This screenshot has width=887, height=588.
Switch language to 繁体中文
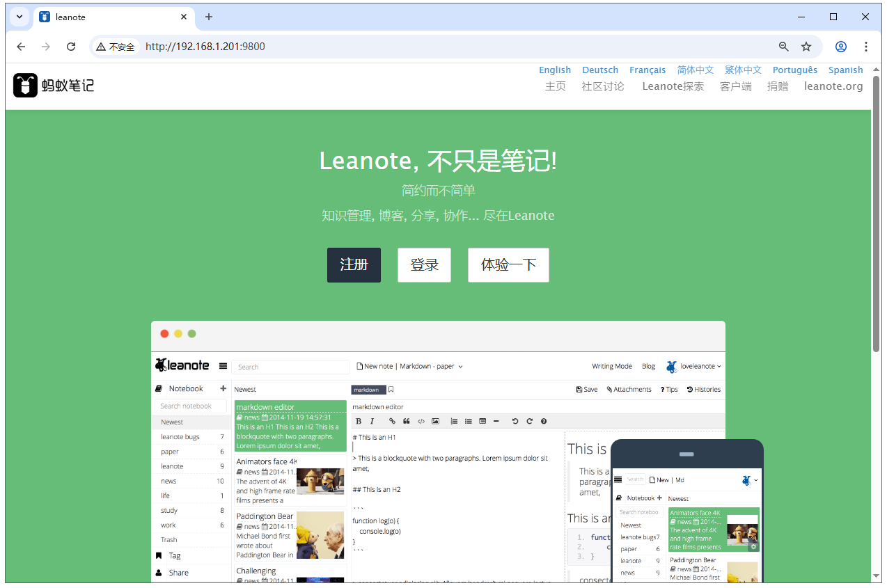(x=743, y=70)
